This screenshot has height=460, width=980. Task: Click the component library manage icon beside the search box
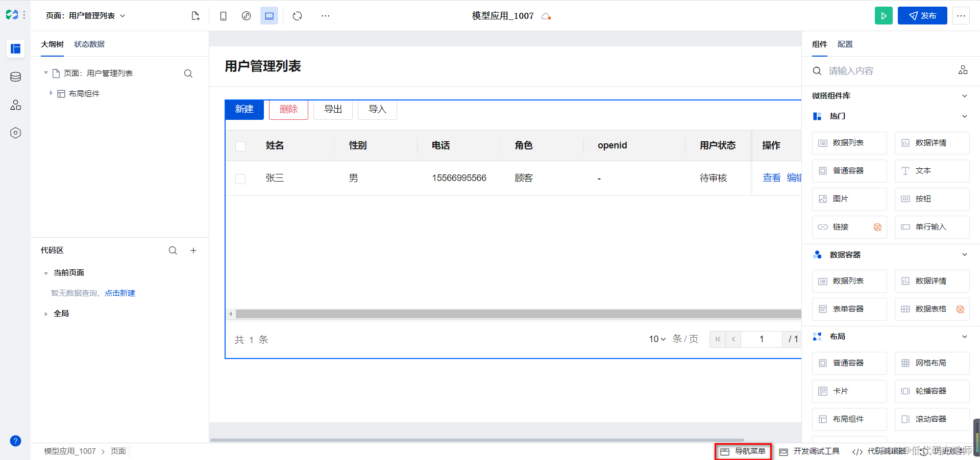963,70
